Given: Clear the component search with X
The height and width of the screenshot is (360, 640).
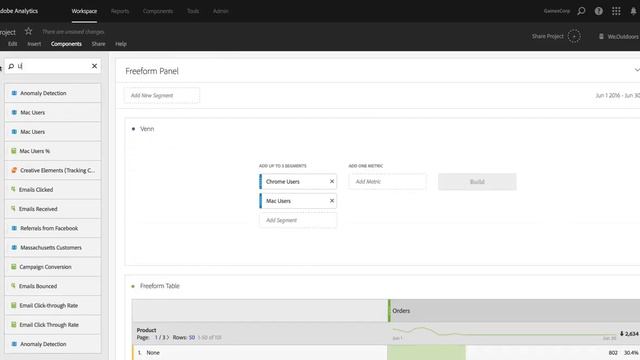Looking at the screenshot, I should click(x=94, y=66).
